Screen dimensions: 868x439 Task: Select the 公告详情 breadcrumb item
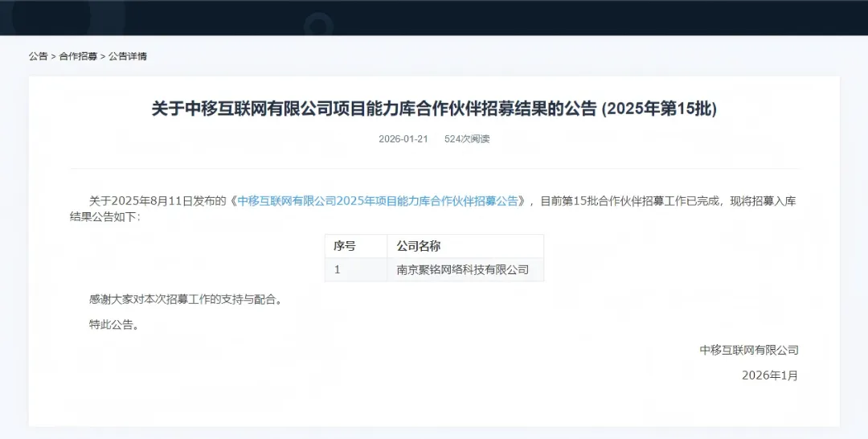[x=128, y=56]
